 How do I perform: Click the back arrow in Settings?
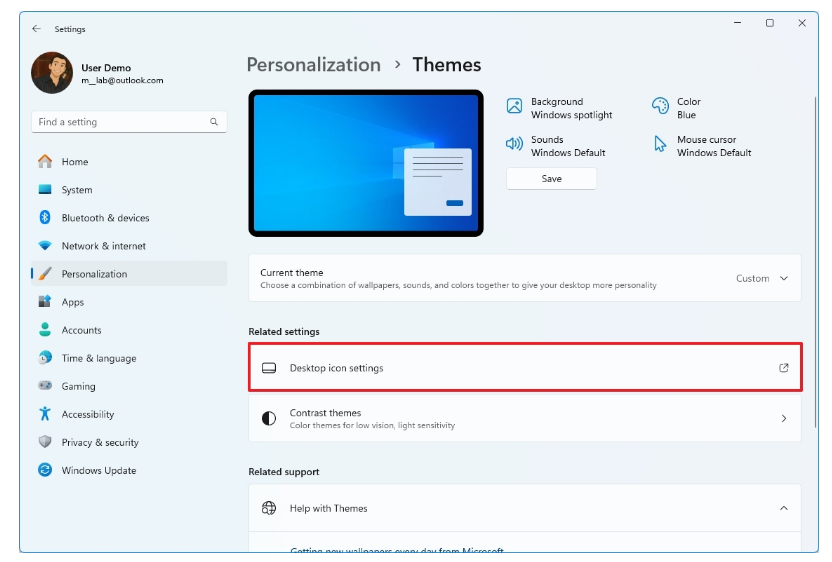(37, 29)
